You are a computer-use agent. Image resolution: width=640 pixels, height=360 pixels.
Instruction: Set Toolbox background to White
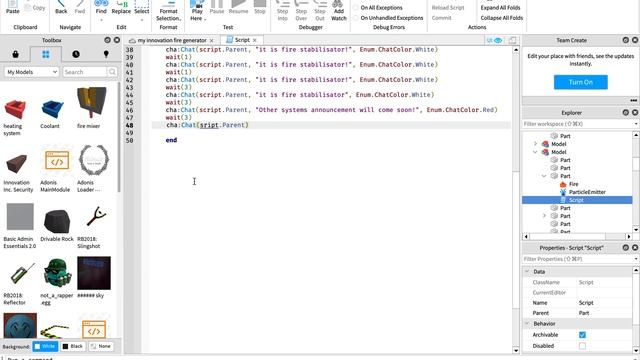pyautogui.click(x=45, y=346)
